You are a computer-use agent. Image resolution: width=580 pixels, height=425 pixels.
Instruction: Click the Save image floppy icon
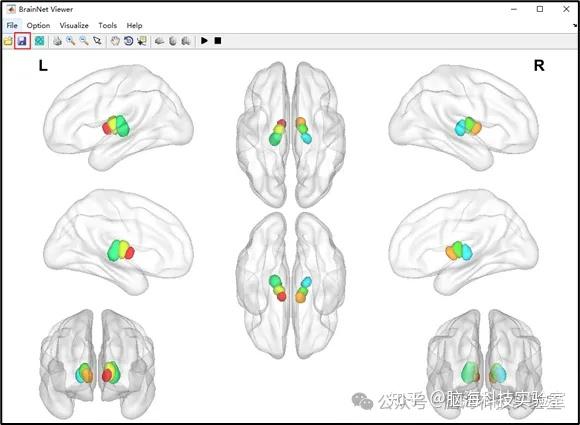[22, 41]
